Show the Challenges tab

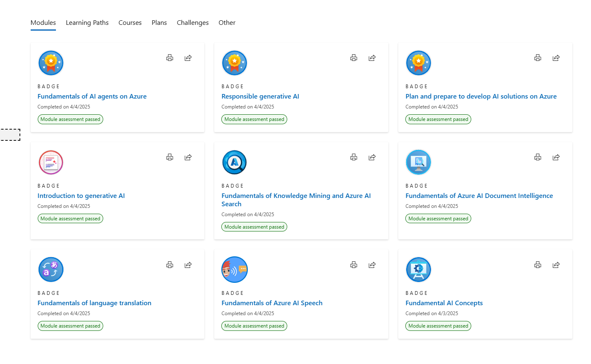[193, 23]
